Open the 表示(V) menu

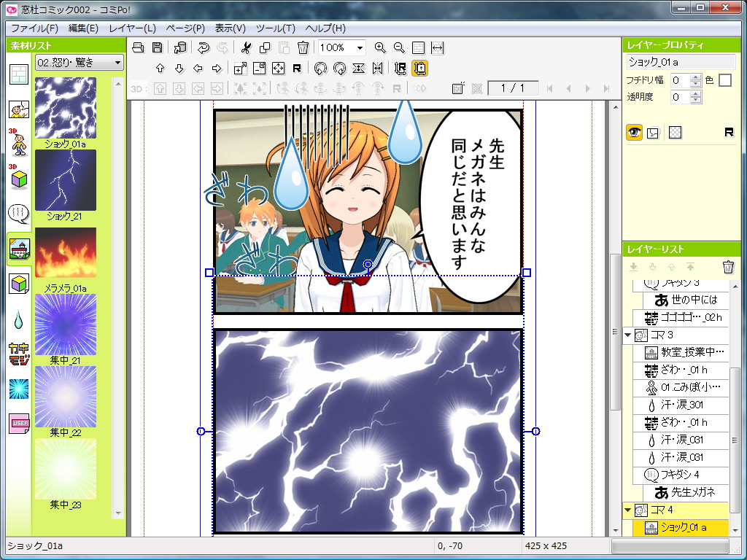230,28
